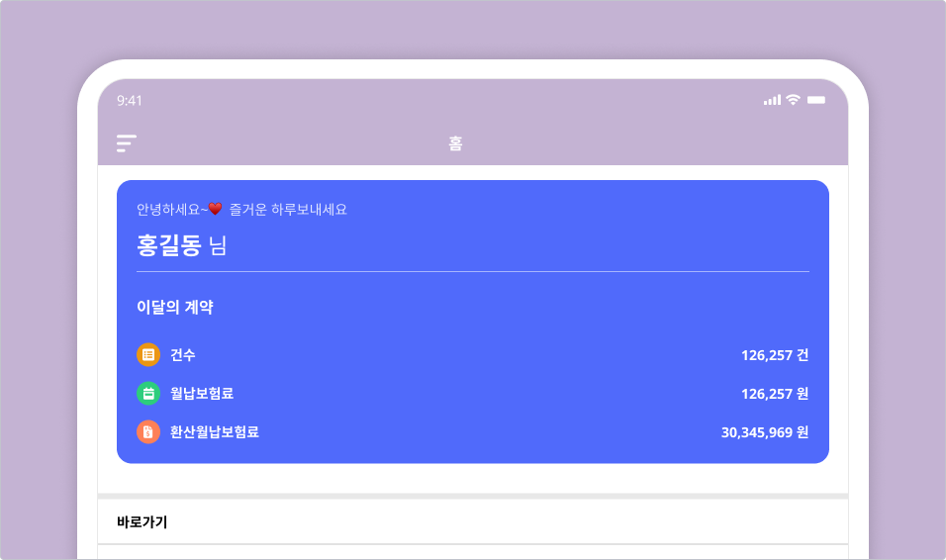Click the 건수 label
Image resolution: width=946 pixels, height=560 pixels.
coord(182,354)
